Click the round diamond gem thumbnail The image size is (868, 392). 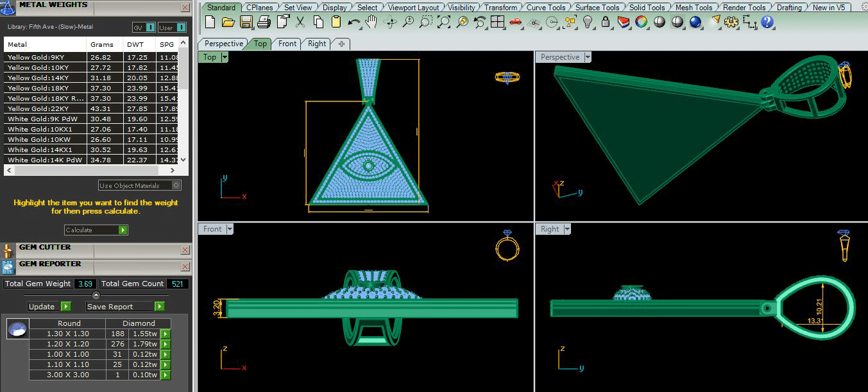pyautogui.click(x=17, y=330)
